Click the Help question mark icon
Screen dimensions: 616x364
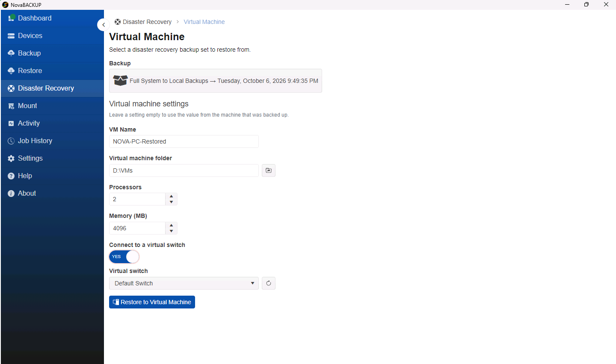pyautogui.click(x=11, y=176)
